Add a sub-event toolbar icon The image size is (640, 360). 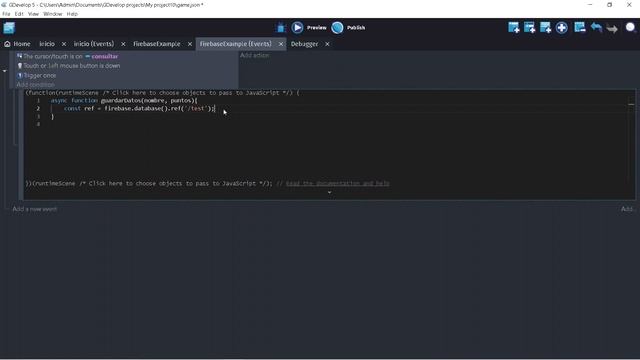click(529, 28)
